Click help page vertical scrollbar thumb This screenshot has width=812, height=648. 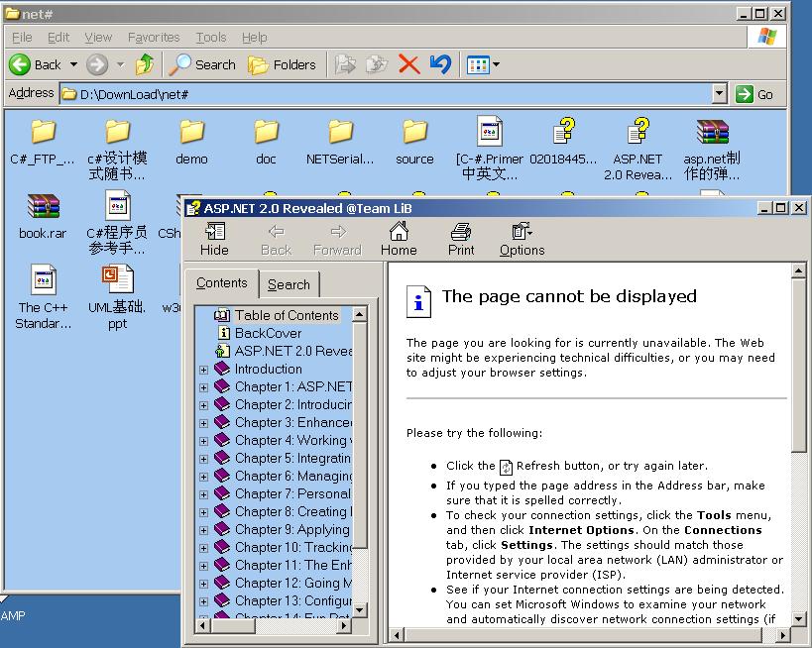pyautogui.click(x=798, y=366)
